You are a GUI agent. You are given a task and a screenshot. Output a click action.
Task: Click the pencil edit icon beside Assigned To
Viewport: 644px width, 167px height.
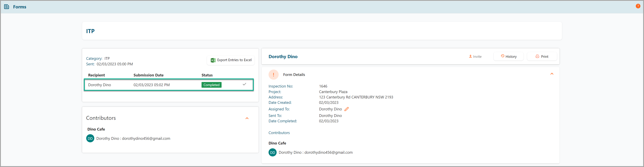(x=346, y=109)
